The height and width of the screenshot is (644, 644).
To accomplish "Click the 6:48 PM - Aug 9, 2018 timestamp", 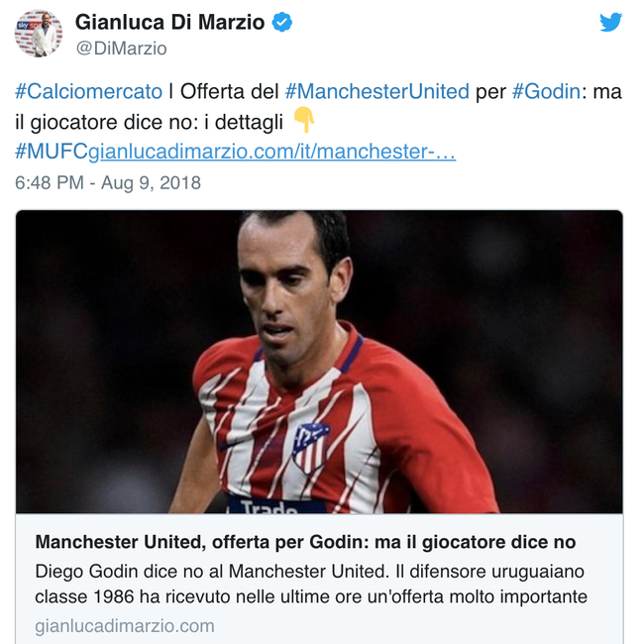I will tap(108, 182).
